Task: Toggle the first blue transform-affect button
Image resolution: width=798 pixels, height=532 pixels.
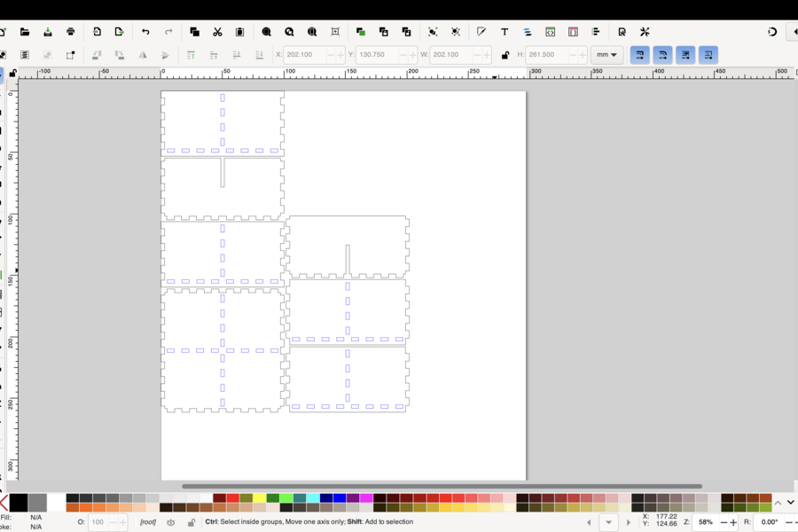Action: [x=639, y=55]
